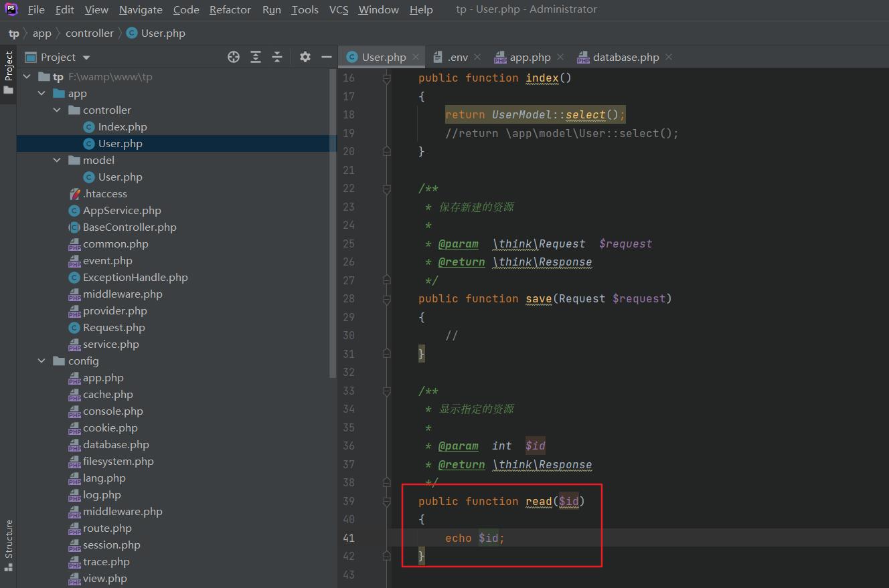Collapse the controller folder
The height and width of the screenshot is (588, 889).
point(57,110)
